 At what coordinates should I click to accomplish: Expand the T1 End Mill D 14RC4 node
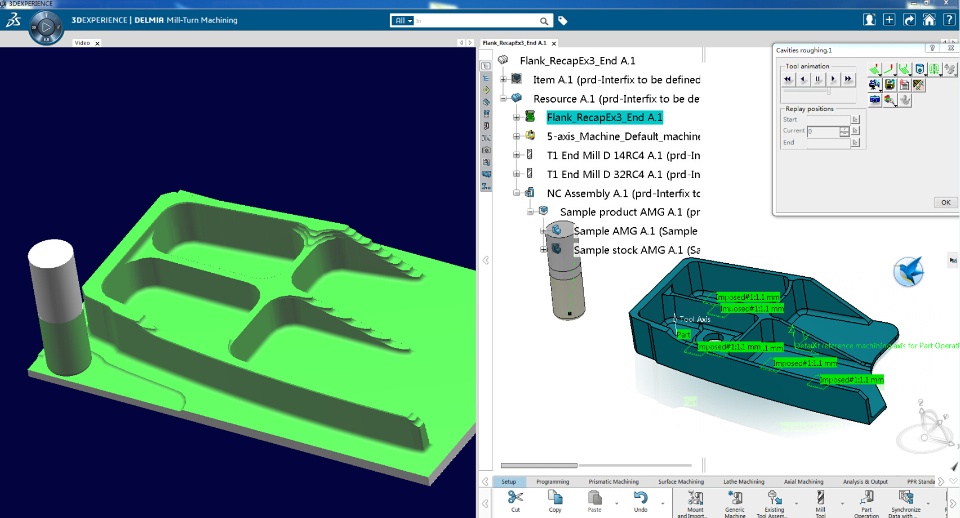[516, 155]
